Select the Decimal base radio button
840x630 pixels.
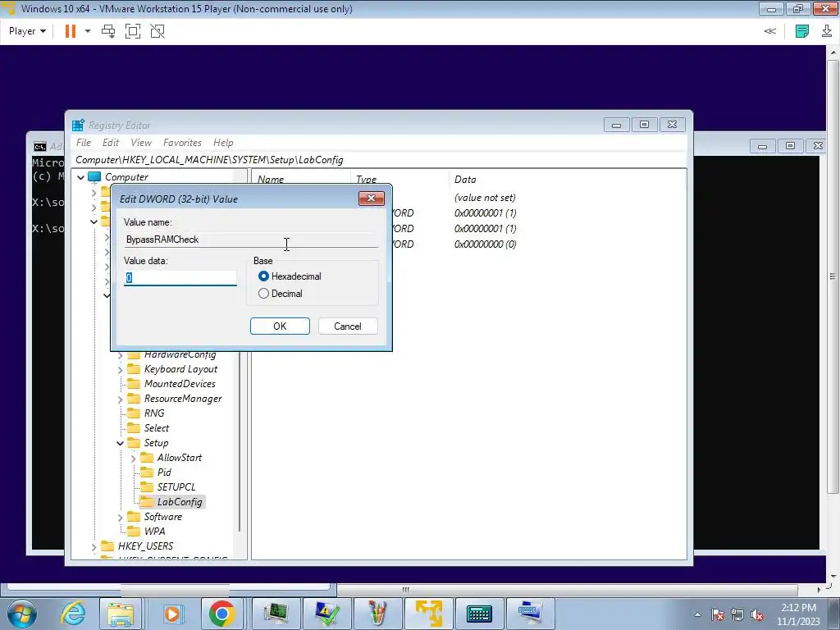263,294
